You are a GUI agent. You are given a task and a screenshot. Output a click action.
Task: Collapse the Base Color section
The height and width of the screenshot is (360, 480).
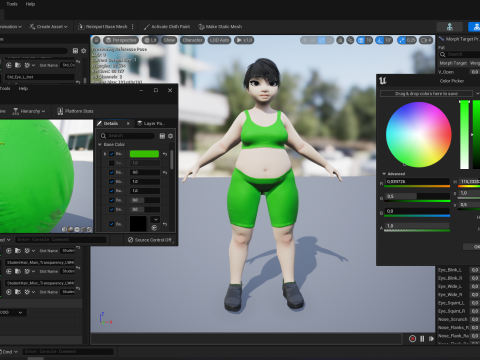coord(100,144)
